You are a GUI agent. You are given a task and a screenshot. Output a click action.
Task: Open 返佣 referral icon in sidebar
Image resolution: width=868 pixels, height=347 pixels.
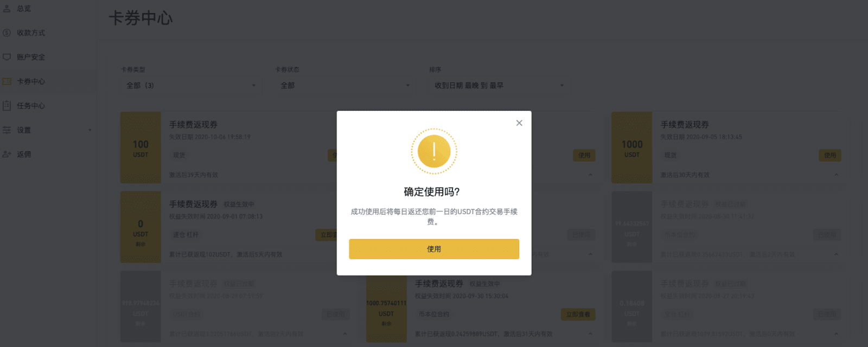[7, 155]
